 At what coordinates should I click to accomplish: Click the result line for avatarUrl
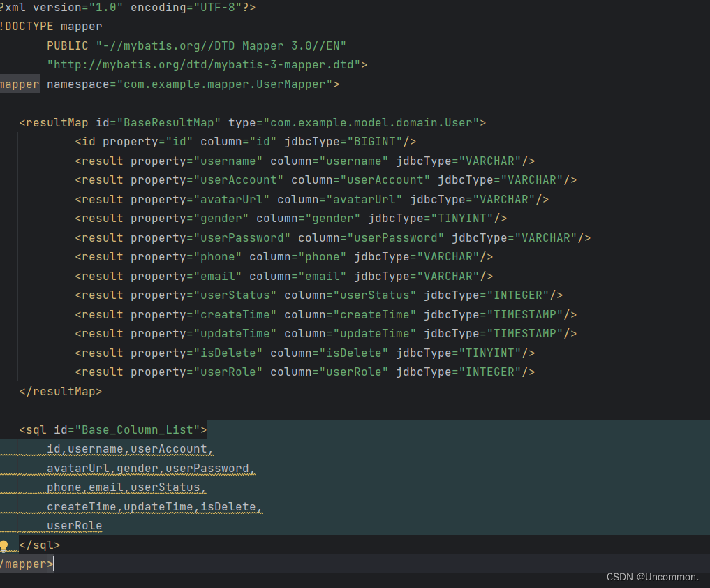(311, 199)
